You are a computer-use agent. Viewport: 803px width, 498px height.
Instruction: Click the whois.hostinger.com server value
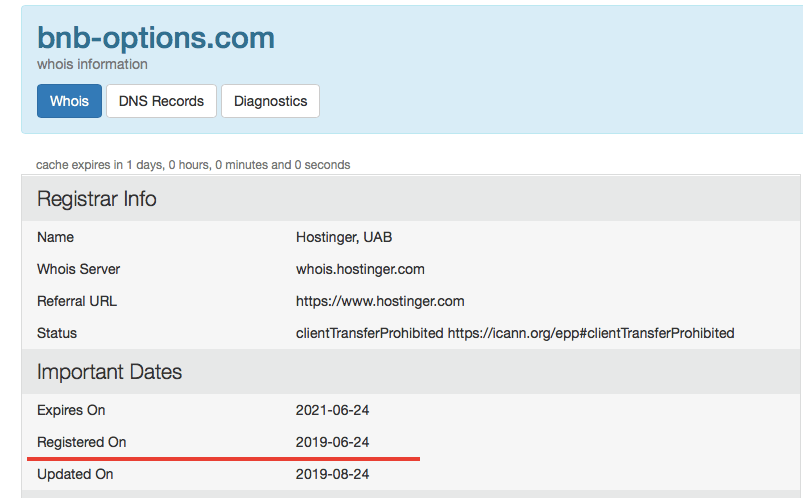click(360, 269)
